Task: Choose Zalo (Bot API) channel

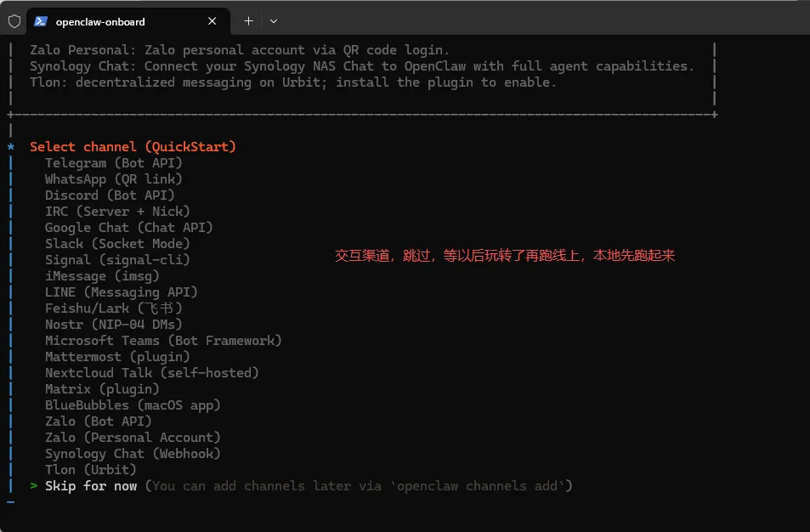Action: 98,421
